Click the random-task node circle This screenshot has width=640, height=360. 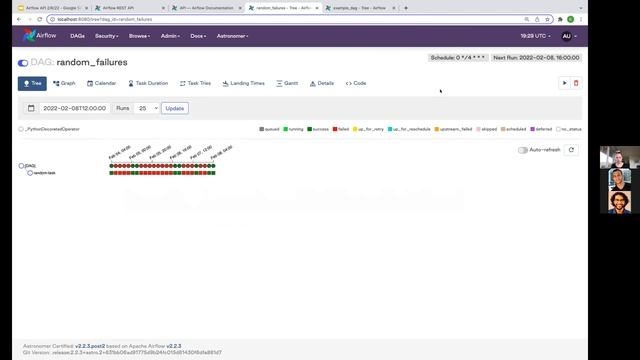pyautogui.click(x=30, y=173)
